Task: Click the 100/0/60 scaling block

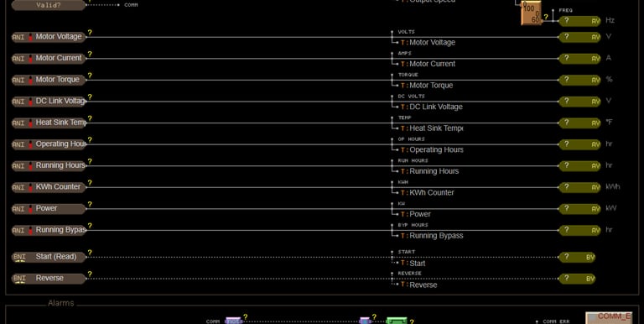Action: (x=531, y=13)
